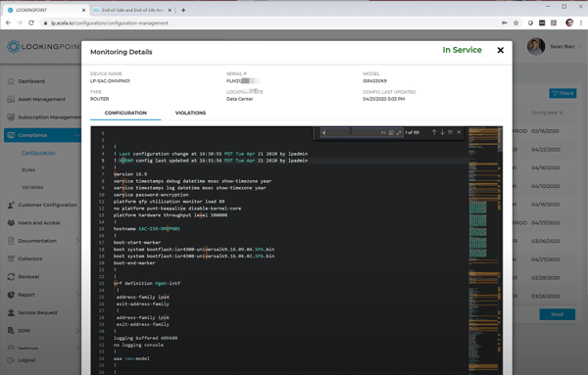Click the Next pagination button

558,314
